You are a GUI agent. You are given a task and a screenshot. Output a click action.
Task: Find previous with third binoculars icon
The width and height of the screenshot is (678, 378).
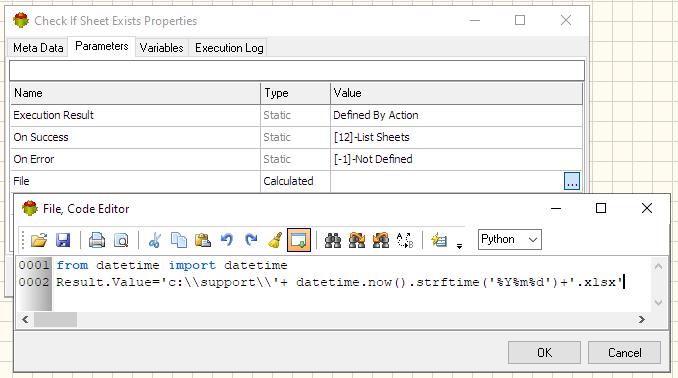[x=381, y=240]
